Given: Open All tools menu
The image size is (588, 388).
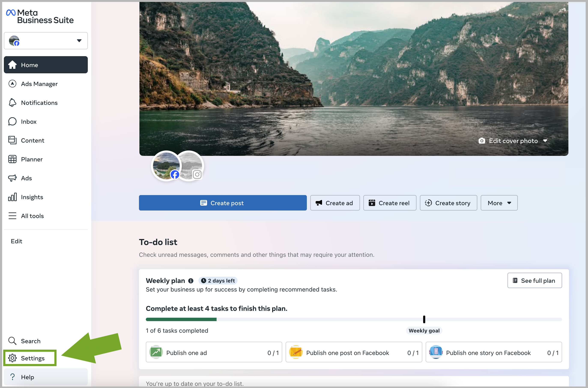Looking at the screenshot, I should click(x=46, y=216).
